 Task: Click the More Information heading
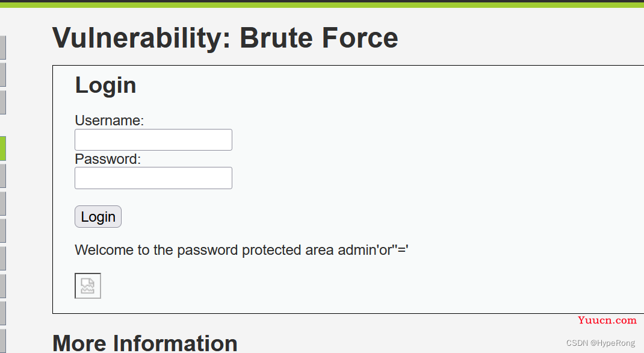point(145,343)
